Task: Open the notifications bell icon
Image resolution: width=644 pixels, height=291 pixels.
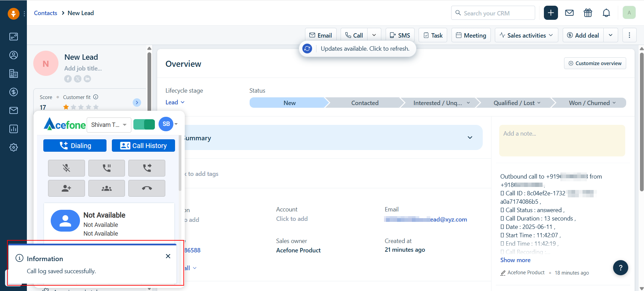Action: (606, 13)
